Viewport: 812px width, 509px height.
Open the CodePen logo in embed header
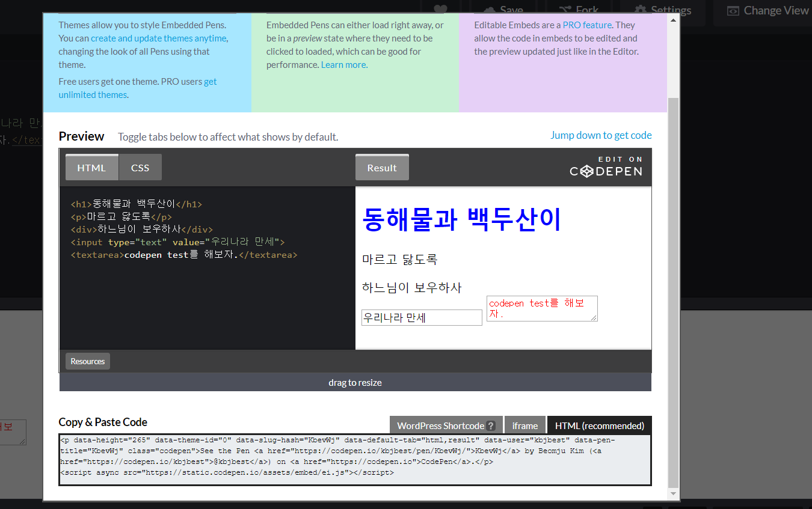tap(606, 168)
